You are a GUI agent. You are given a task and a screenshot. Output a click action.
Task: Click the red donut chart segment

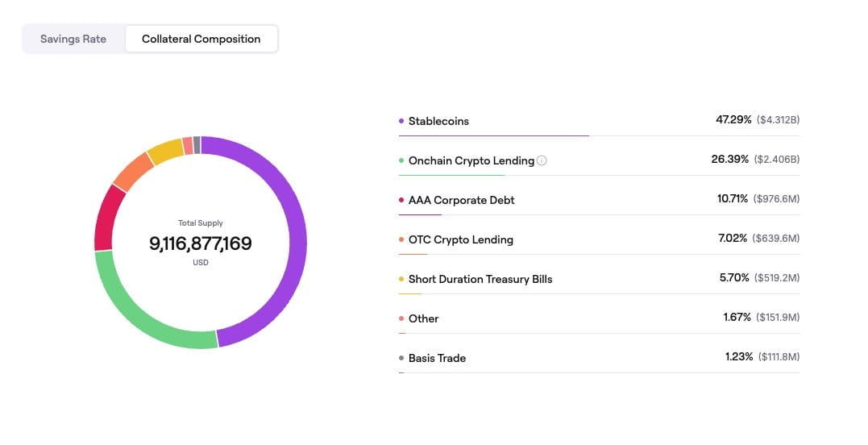[104, 218]
